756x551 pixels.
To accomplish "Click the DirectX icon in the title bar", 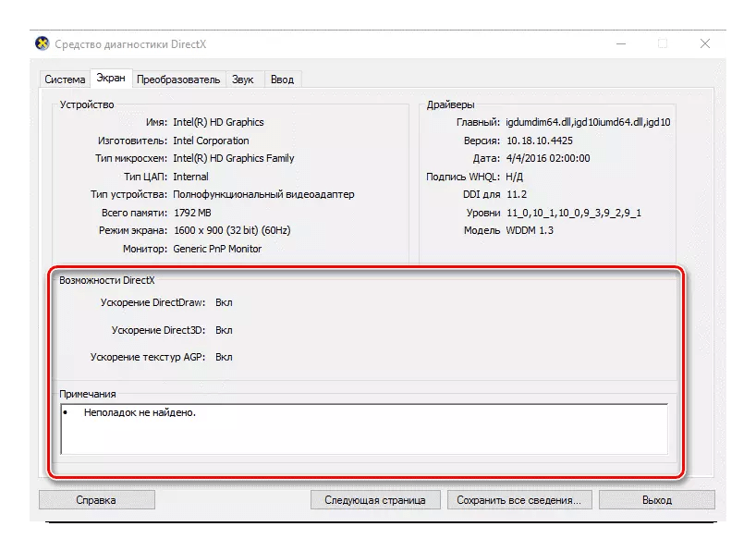I will 42,43.
